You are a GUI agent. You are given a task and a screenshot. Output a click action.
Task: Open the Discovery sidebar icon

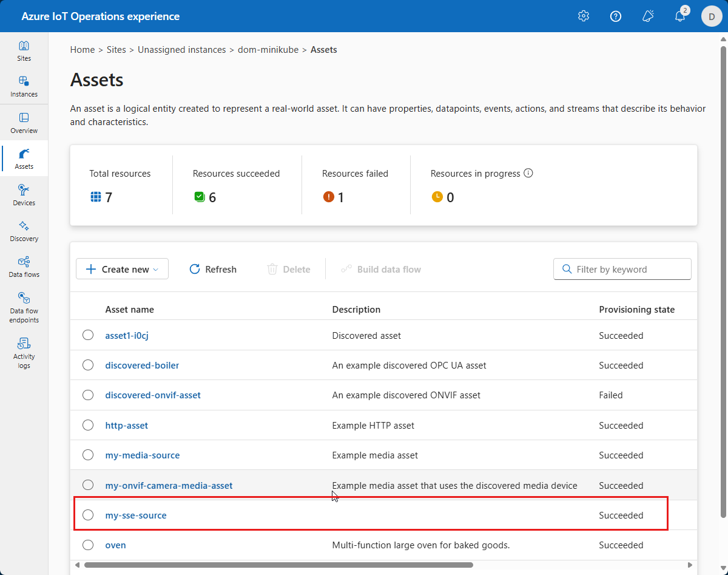tap(24, 231)
